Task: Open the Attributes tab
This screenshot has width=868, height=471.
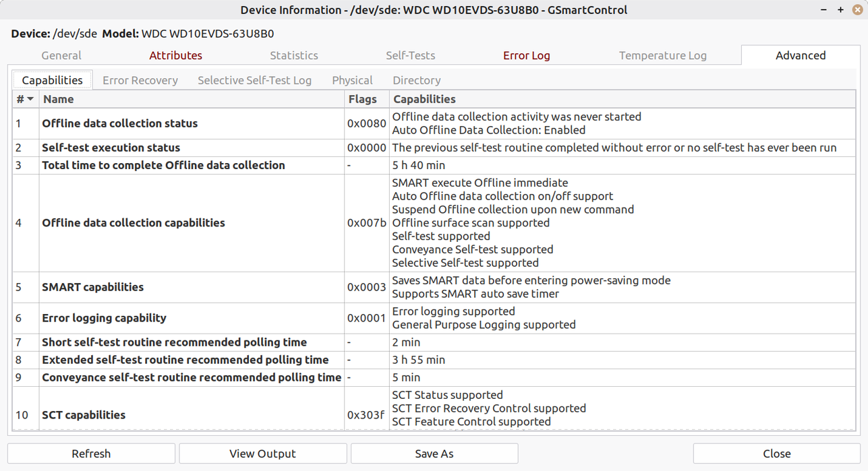Action: (x=175, y=55)
